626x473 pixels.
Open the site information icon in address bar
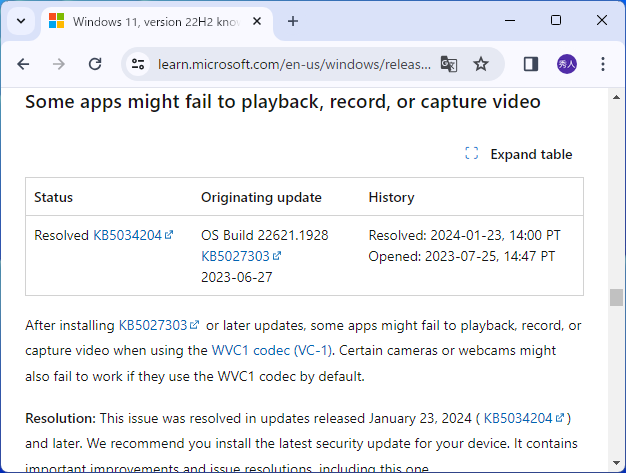(x=138, y=64)
